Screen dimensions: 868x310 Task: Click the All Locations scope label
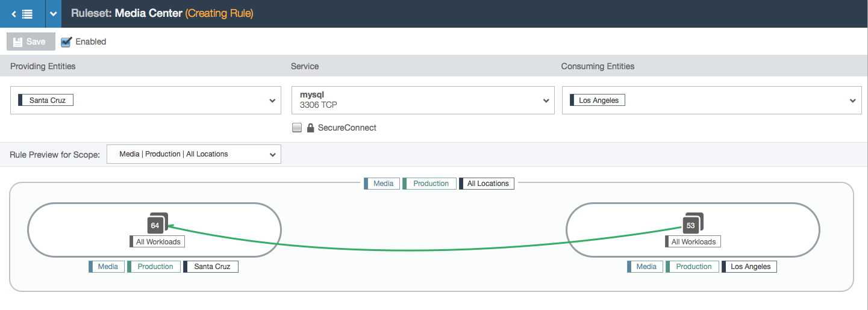487,184
